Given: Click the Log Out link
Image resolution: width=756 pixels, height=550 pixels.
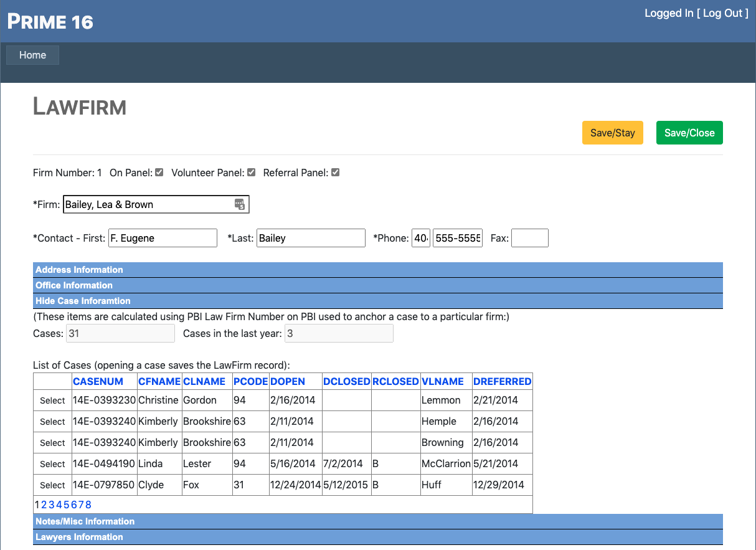Looking at the screenshot, I should click(722, 13).
